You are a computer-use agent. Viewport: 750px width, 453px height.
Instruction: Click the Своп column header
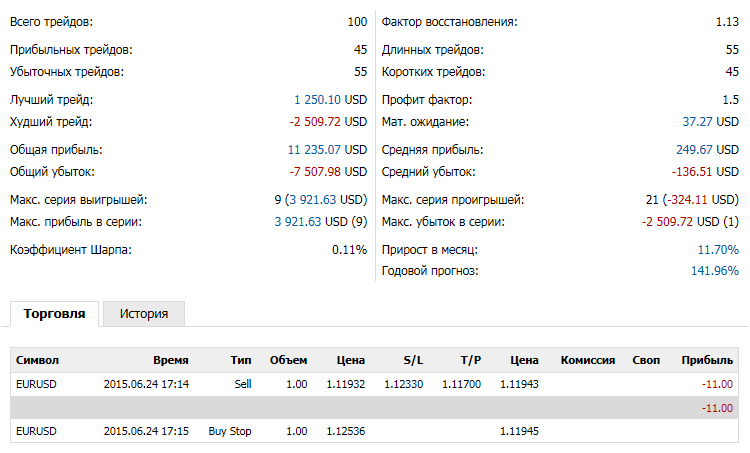point(647,360)
